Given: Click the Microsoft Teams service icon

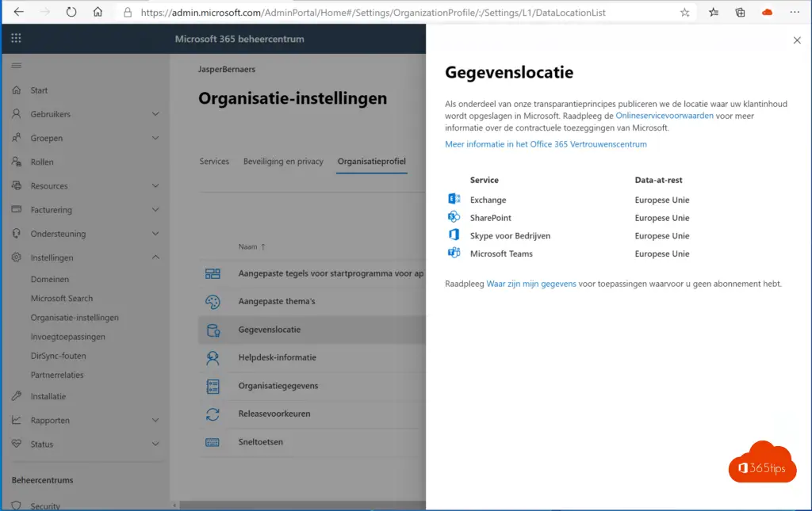Looking at the screenshot, I should (454, 254).
